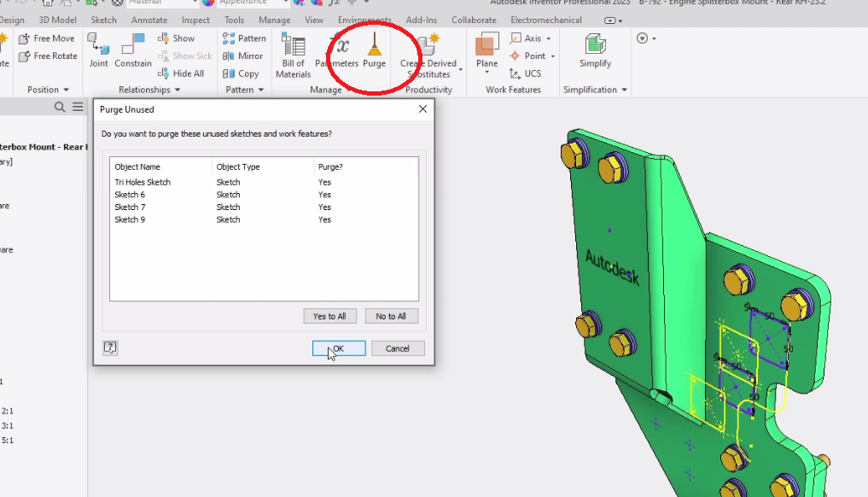Image resolution: width=868 pixels, height=497 pixels.
Task: Select the Free Rotate tool
Action: click(48, 56)
